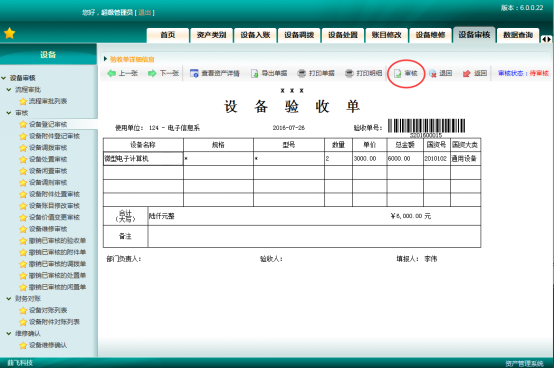Click the 打印明细 printer icon
The width and height of the screenshot is (554, 368).
[x=349, y=73]
